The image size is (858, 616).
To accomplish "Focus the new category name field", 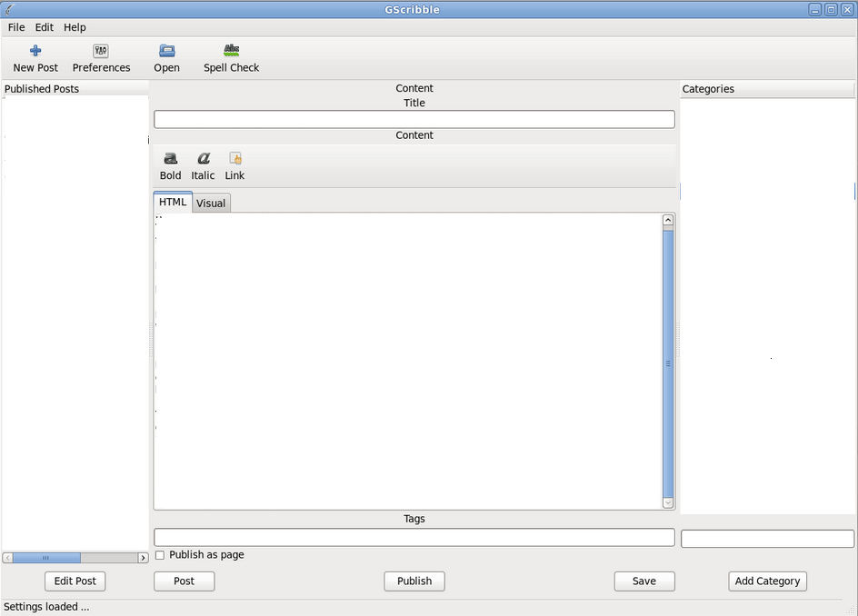I will (x=767, y=538).
